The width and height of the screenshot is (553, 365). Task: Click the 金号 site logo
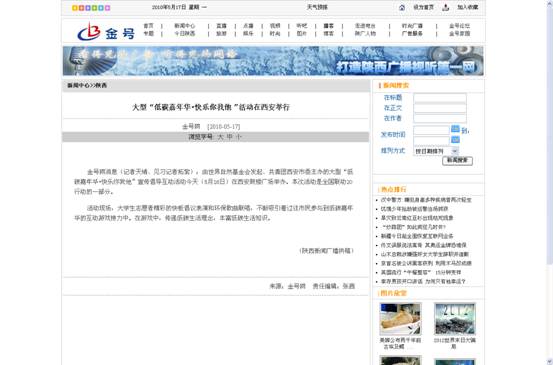click(x=106, y=31)
